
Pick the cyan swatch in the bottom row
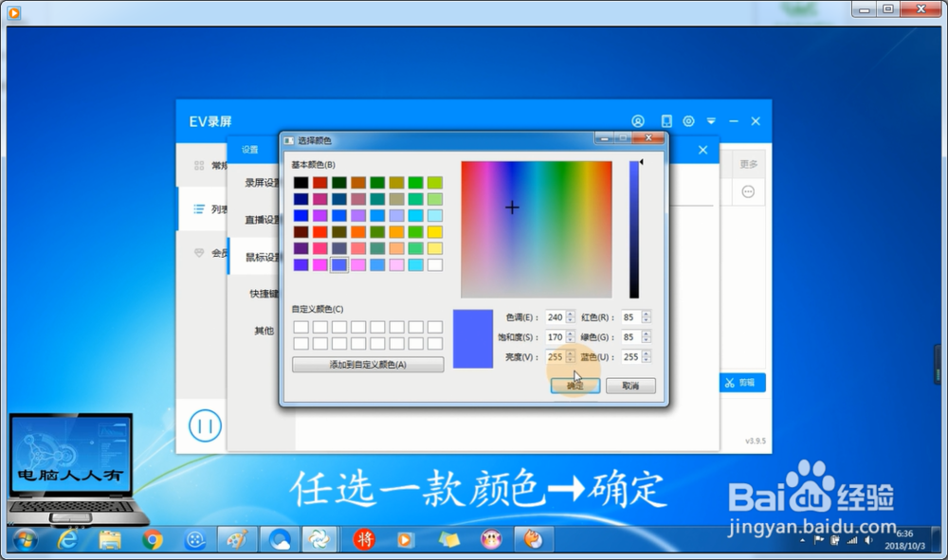[415, 264]
